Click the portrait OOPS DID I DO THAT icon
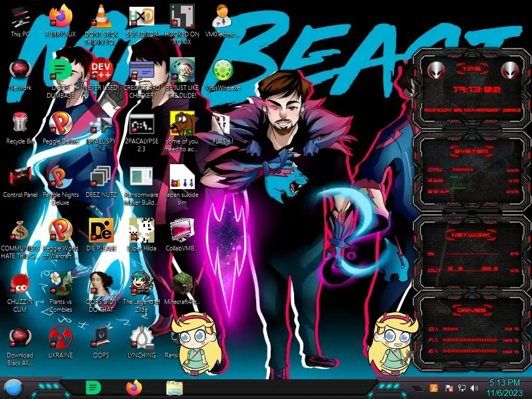532x399 pixels. pyautogui.click(x=101, y=293)
